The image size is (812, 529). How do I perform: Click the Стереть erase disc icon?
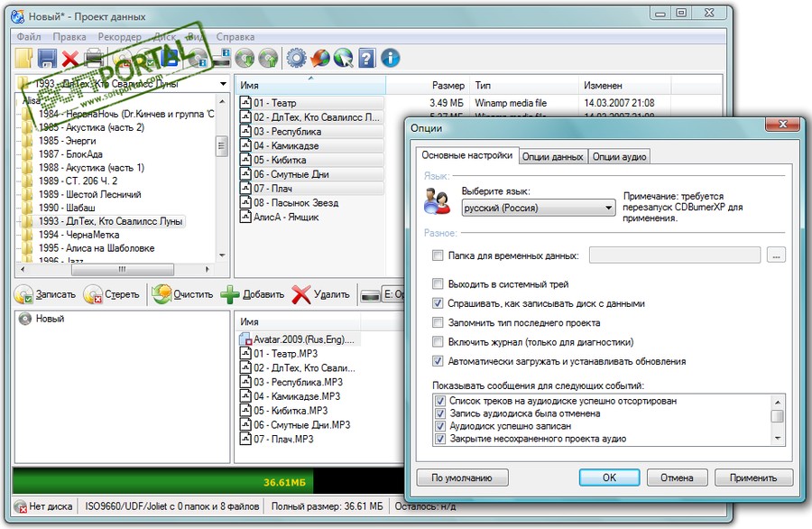click(93, 294)
